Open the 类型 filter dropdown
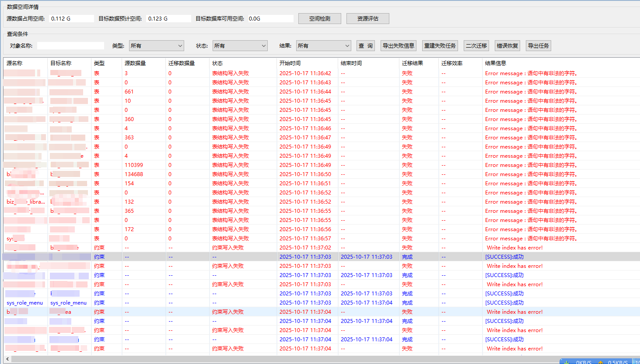The image size is (640, 364). pos(156,45)
